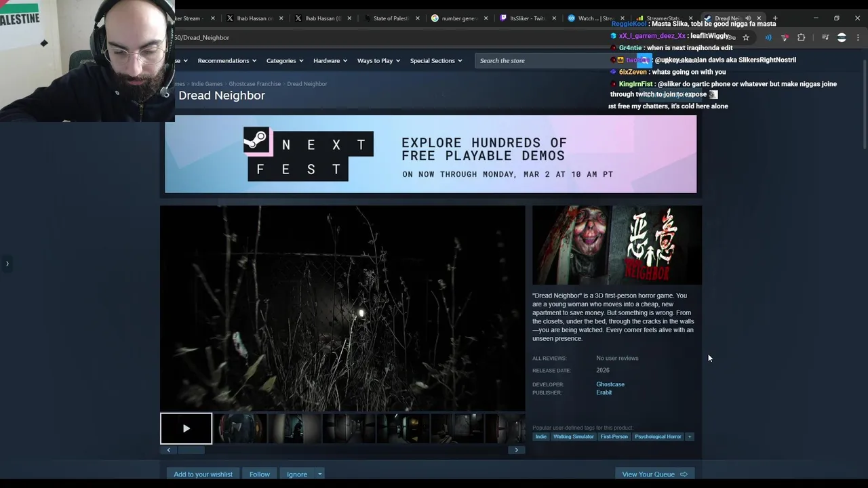Switch to ItsSliker Twitch tab
This screenshot has height=488, width=868.
pyautogui.click(x=527, y=18)
